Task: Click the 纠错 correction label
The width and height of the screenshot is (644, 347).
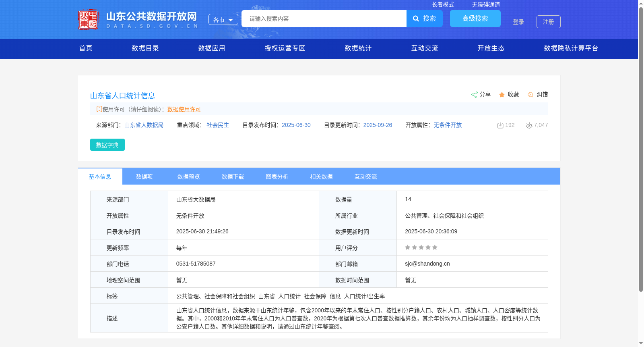Action: [x=542, y=95]
